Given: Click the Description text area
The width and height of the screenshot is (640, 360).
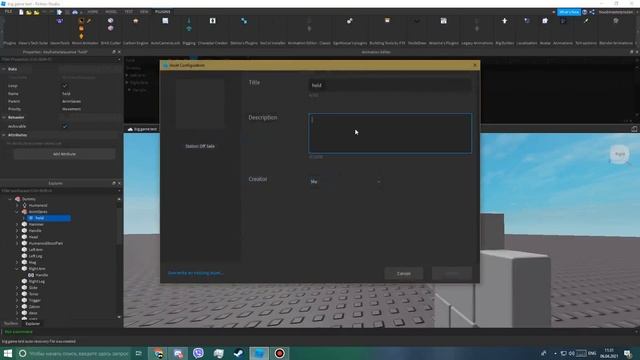Looking at the screenshot, I should click(x=390, y=133).
